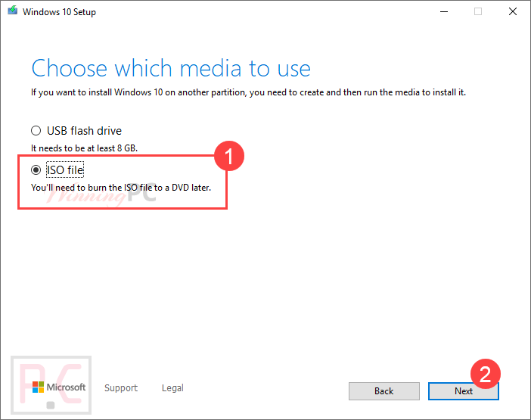Click the Microsoft logo
The height and width of the screenshot is (420, 531).
point(59,387)
